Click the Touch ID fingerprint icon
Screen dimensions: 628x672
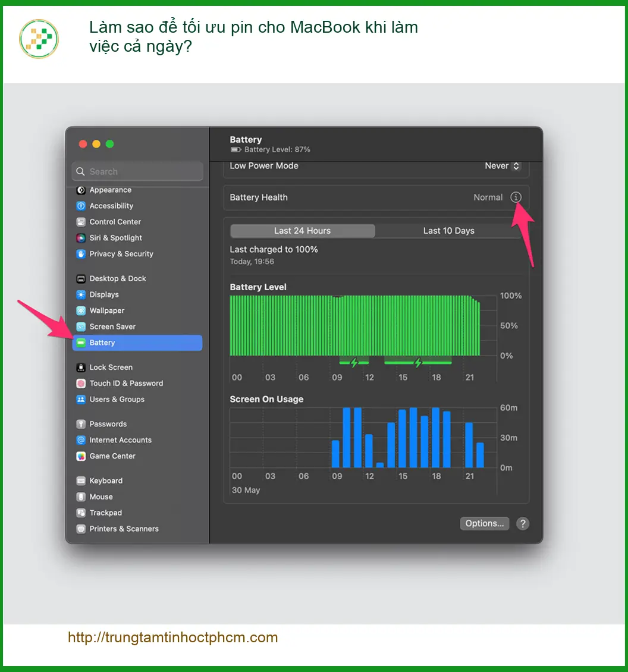coord(81,383)
